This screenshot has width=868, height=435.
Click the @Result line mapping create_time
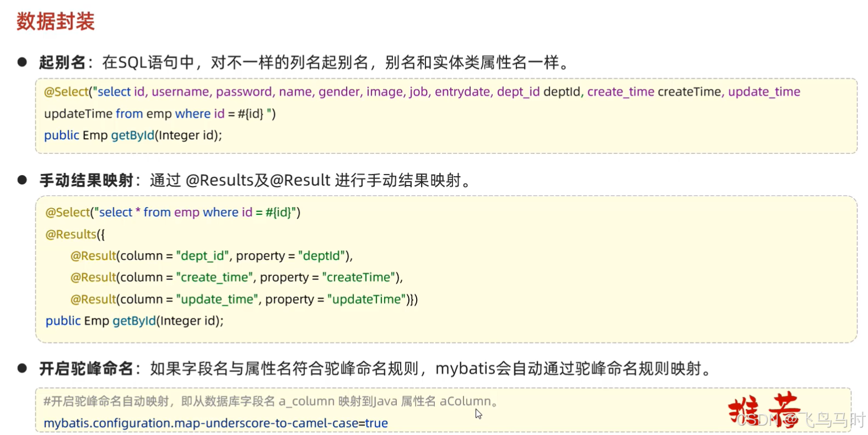(x=237, y=277)
